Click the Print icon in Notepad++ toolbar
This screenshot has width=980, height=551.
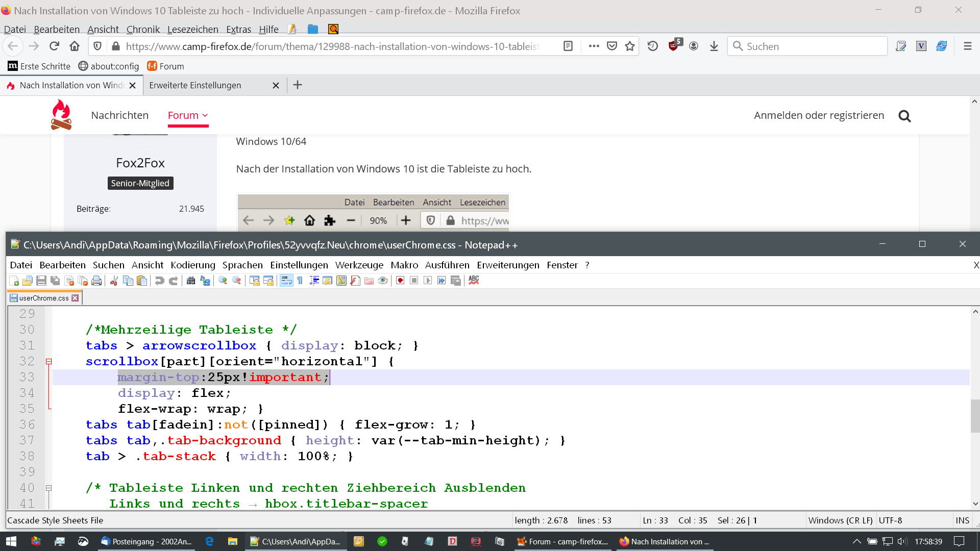tap(96, 281)
